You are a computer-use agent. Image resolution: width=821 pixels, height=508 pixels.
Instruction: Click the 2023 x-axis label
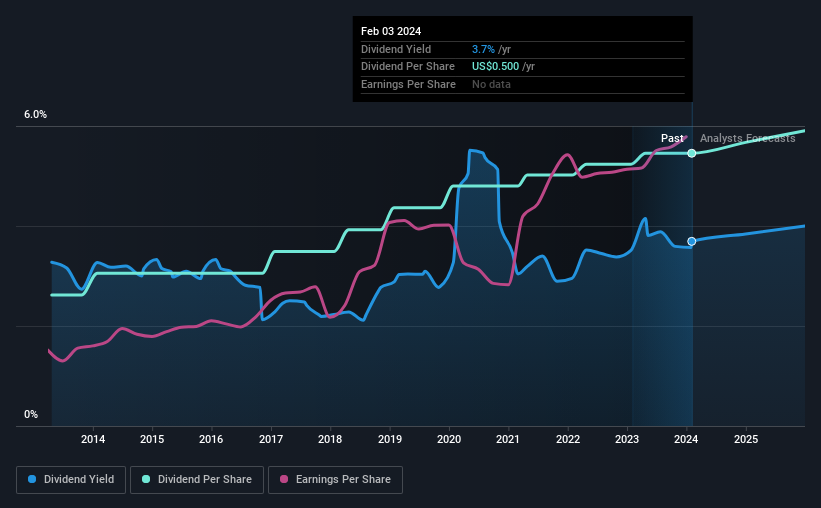(x=627, y=439)
